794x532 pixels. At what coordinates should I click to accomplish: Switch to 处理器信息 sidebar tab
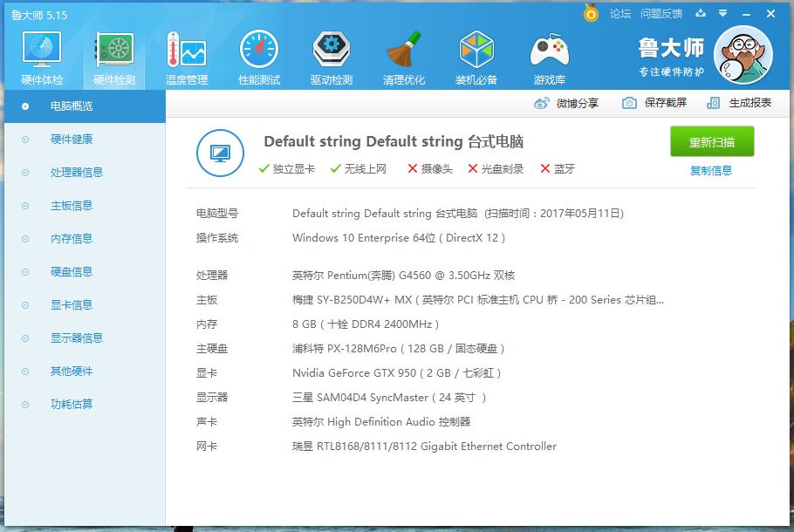pos(77,173)
